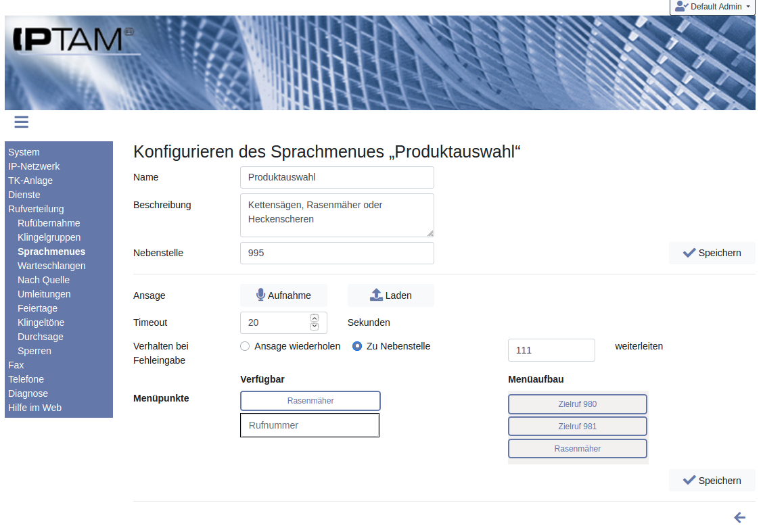Click the bottom Speichern button
This screenshot has height=532, width=763.
pyautogui.click(x=712, y=481)
